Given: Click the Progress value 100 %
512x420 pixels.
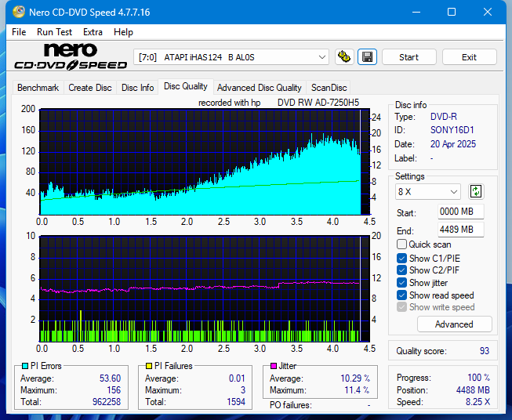Looking at the screenshot, I should pos(479,378).
